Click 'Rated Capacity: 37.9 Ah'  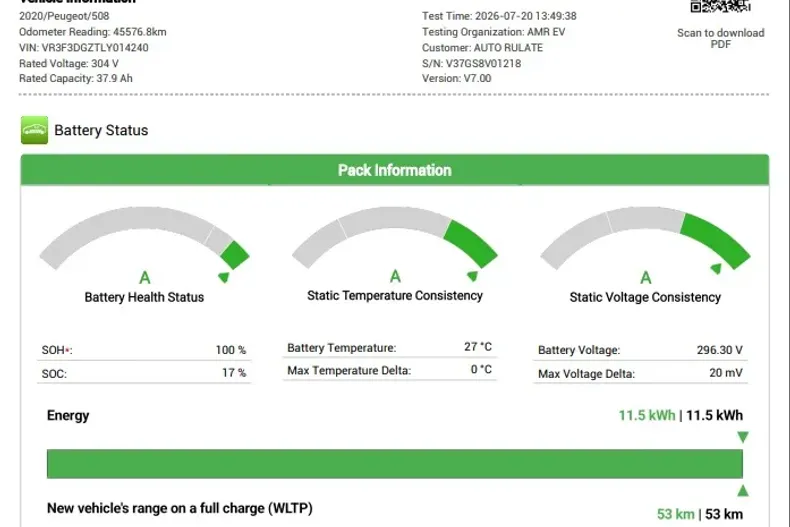click(76, 79)
